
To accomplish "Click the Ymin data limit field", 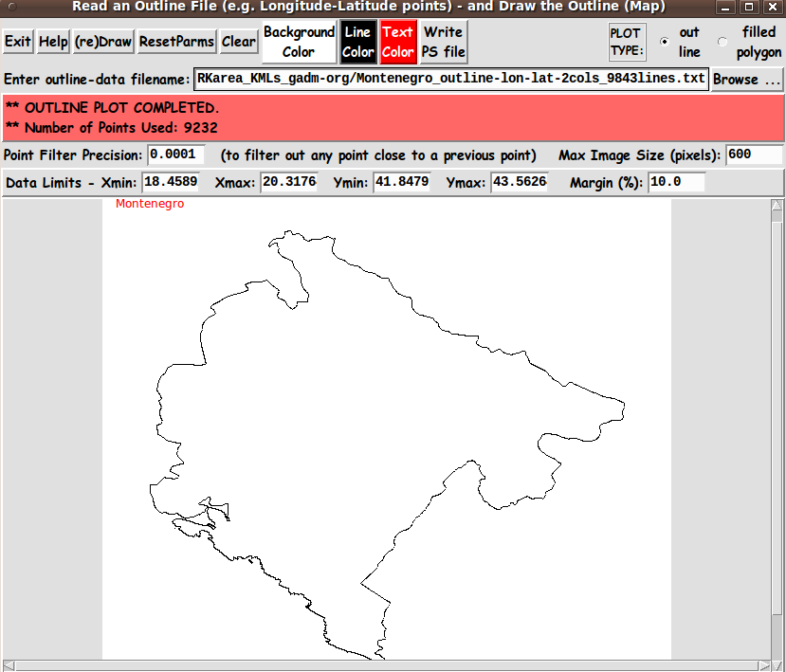I will (402, 182).
